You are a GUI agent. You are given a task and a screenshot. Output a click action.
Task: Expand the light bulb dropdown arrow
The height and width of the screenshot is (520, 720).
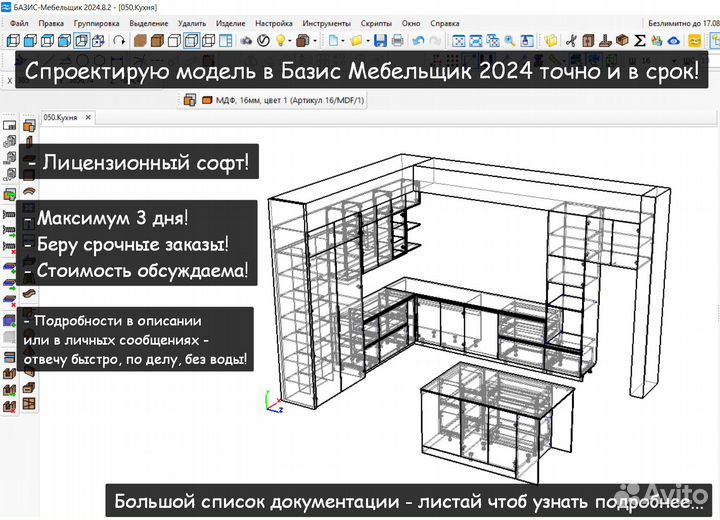(x=290, y=41)
